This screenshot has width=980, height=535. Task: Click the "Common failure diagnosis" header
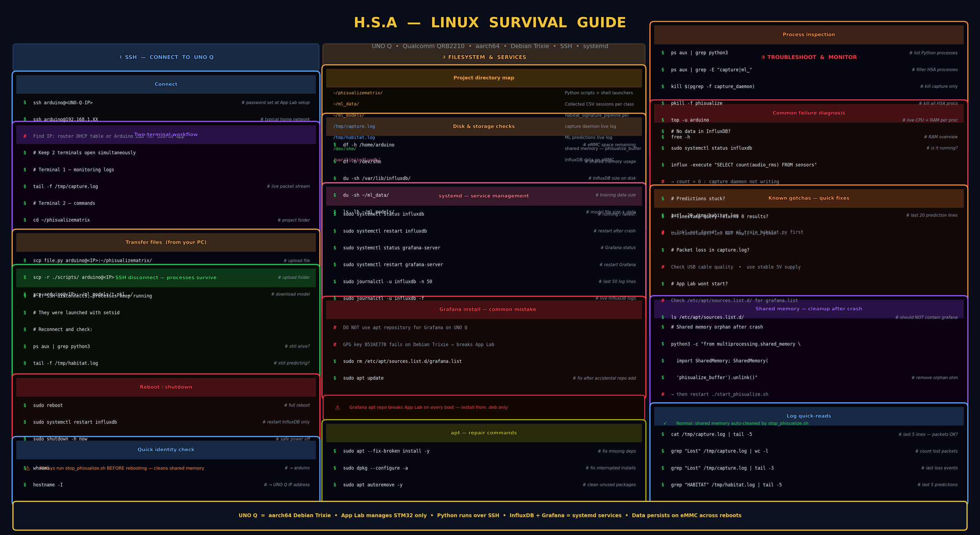point(809,113)
